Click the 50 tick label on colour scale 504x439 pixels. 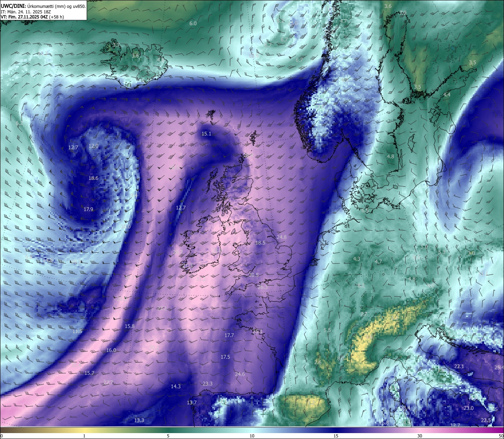pos(501,436)
